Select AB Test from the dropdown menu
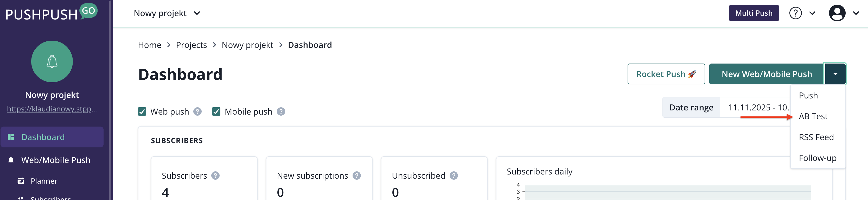The image size is (868, 200). pyautogui.click(x=813, y=116)
